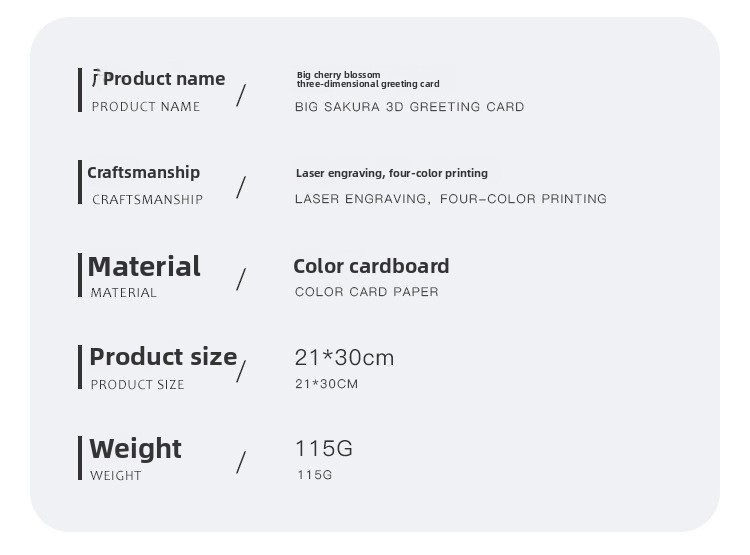Click the small uppercase "PRODUCT SIZE" subtitle
Image resolution: width=750 pixels, height=555 pixels.
coord(137,384)
